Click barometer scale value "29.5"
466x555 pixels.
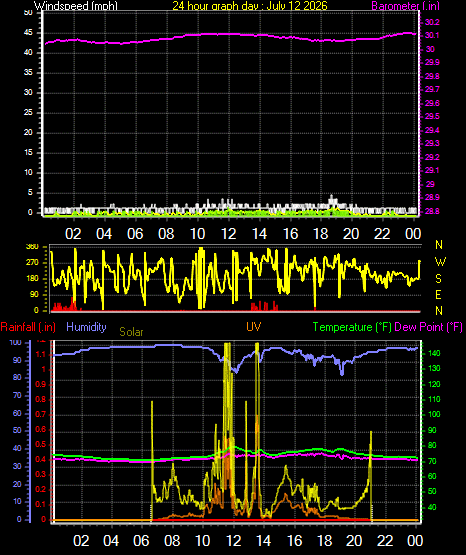click(x=432, y=116)
